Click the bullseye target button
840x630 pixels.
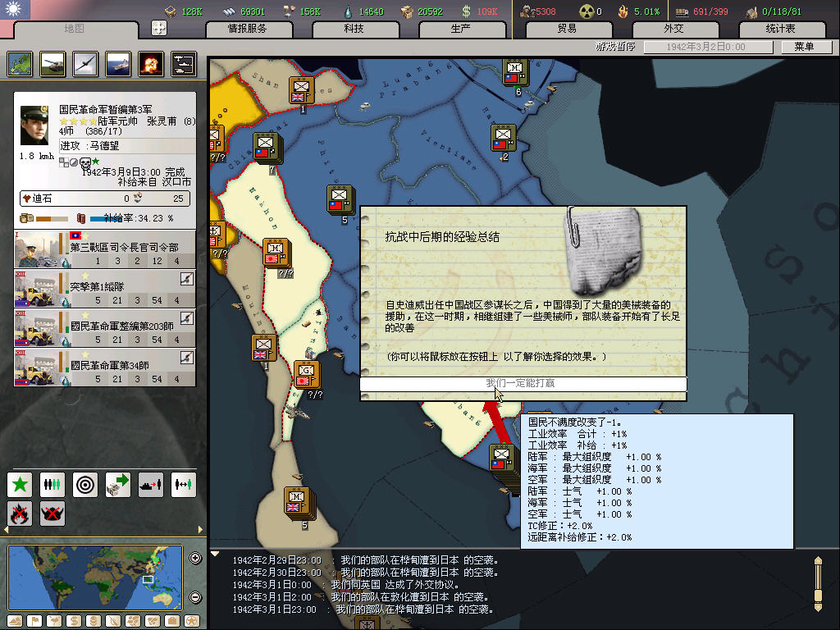(x=85, y=485)
